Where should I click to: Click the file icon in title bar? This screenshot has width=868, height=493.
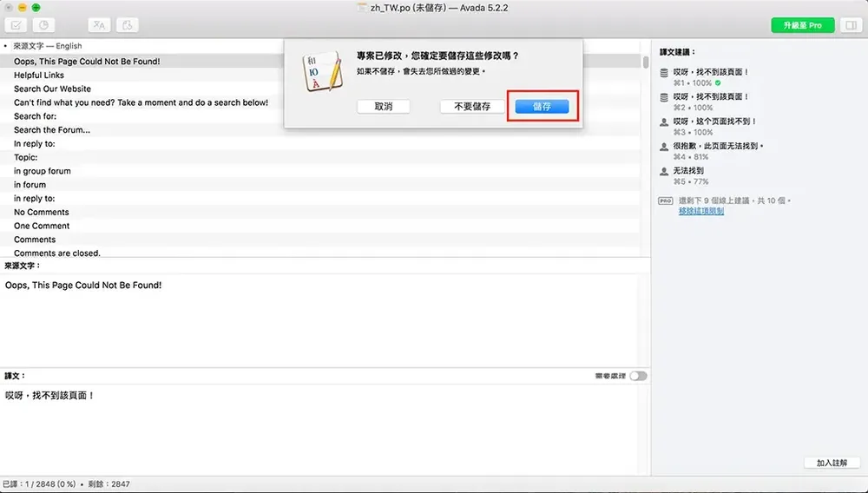click(x=362, y=8)
